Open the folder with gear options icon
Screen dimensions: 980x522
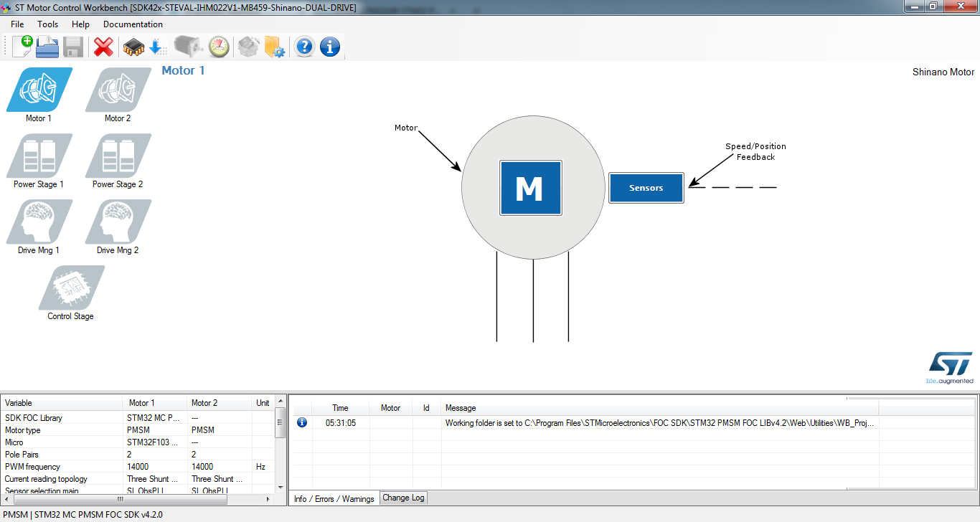click(x=275, y=47)
